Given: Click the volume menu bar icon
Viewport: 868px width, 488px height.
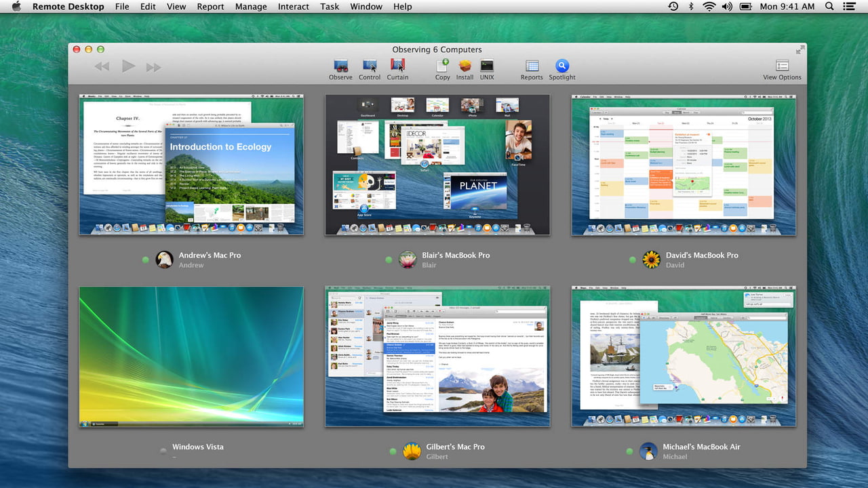Looking at the screenshot, I should tap(727, 6).
